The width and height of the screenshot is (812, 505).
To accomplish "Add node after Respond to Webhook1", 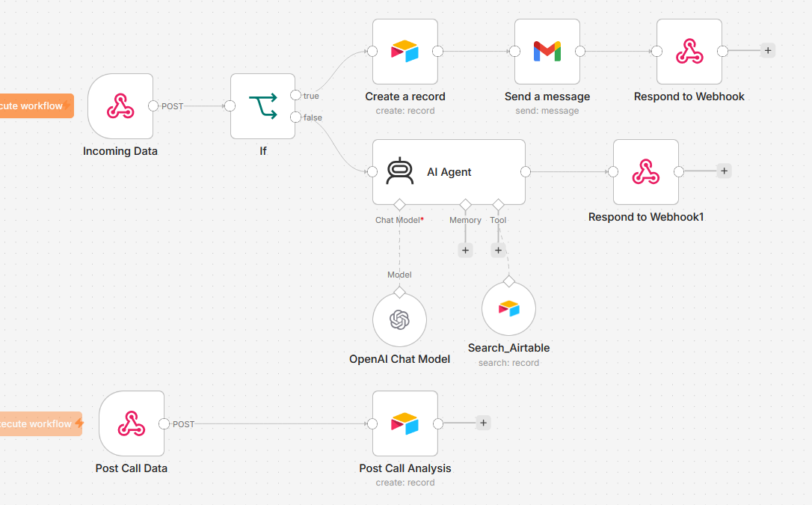I will 724,171.
